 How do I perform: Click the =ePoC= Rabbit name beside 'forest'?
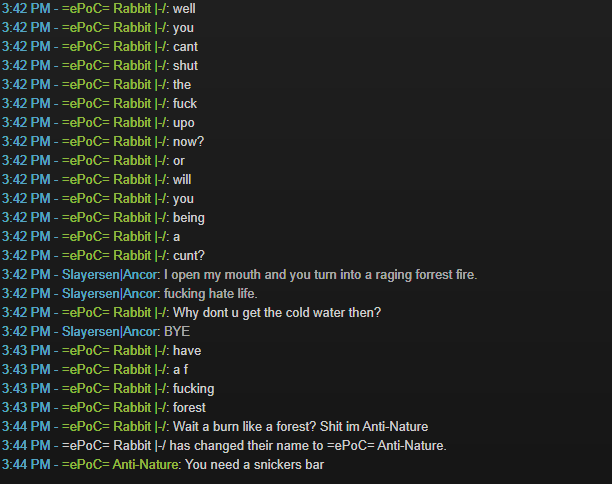pos(115,407)
